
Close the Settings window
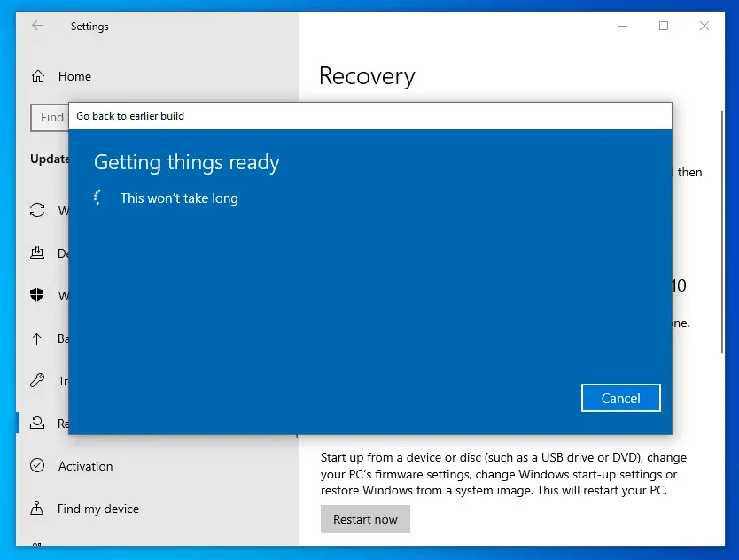704,26
